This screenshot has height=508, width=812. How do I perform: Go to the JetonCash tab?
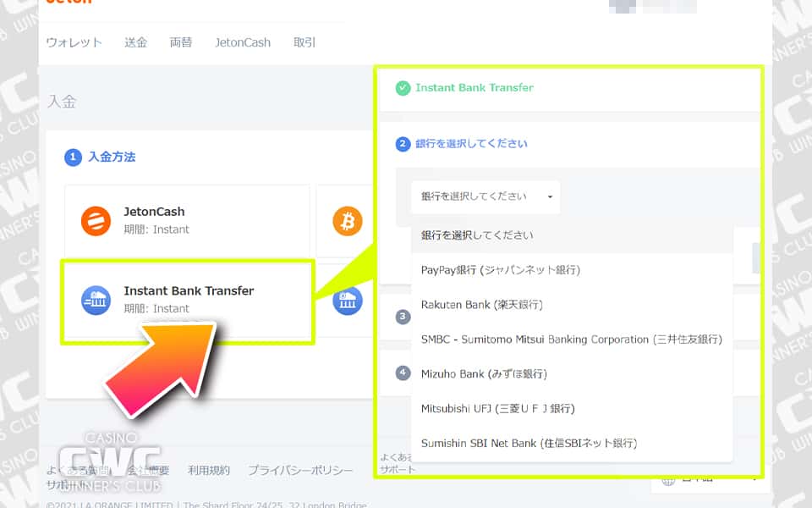243,42
